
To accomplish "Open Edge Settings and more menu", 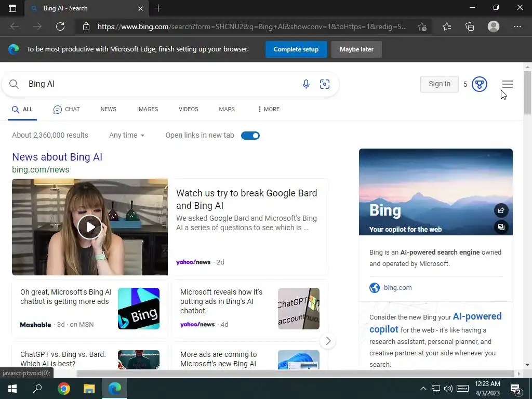I will point(517,26).
